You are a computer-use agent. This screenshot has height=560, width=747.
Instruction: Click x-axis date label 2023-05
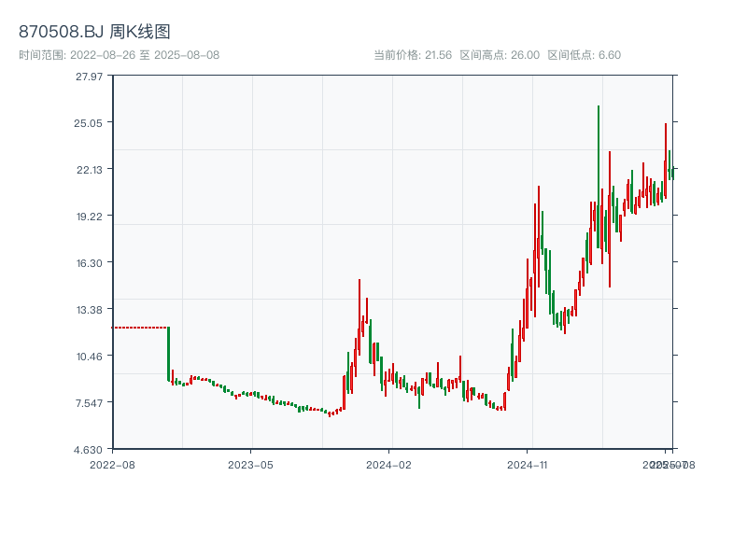[x=250, y=465]
